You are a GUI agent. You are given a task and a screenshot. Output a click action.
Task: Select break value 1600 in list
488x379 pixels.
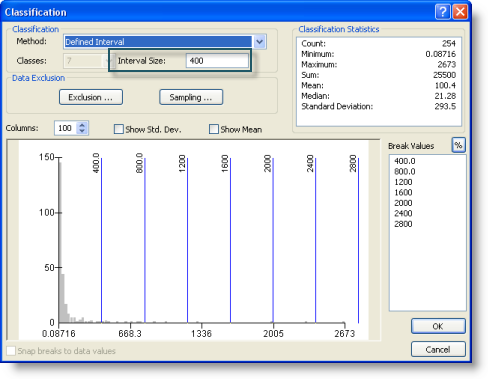click(x=403, y=192)
